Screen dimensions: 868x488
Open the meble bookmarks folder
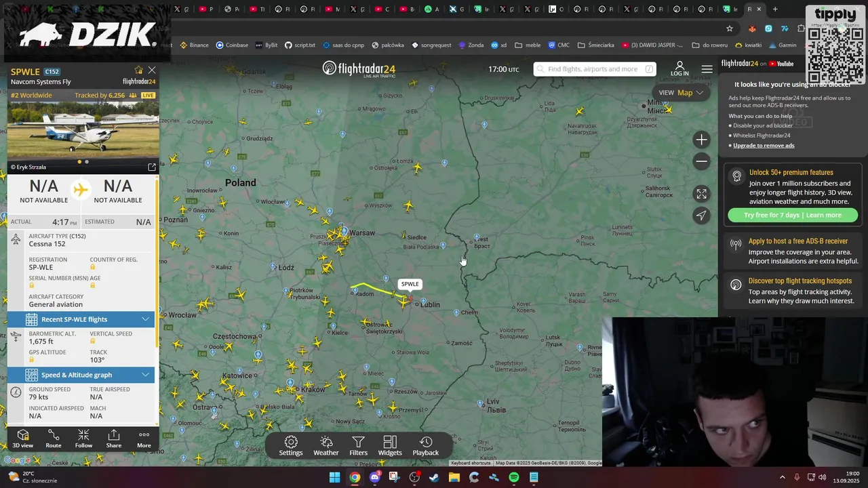click(528, 45)
